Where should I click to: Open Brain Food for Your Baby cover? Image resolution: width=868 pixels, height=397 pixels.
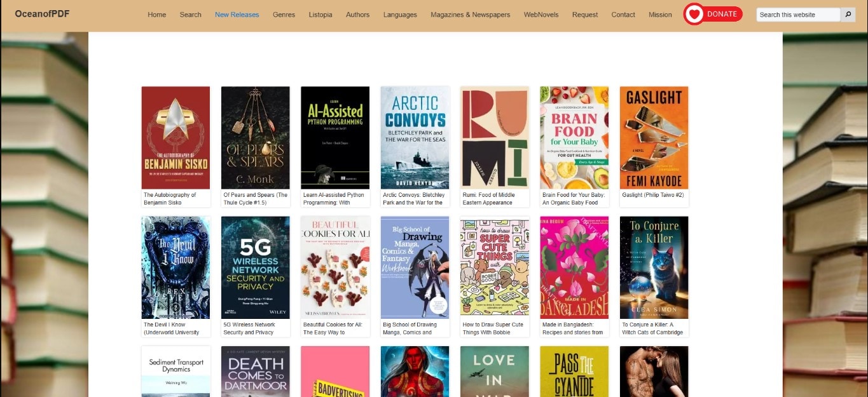(x=575, y=138)
